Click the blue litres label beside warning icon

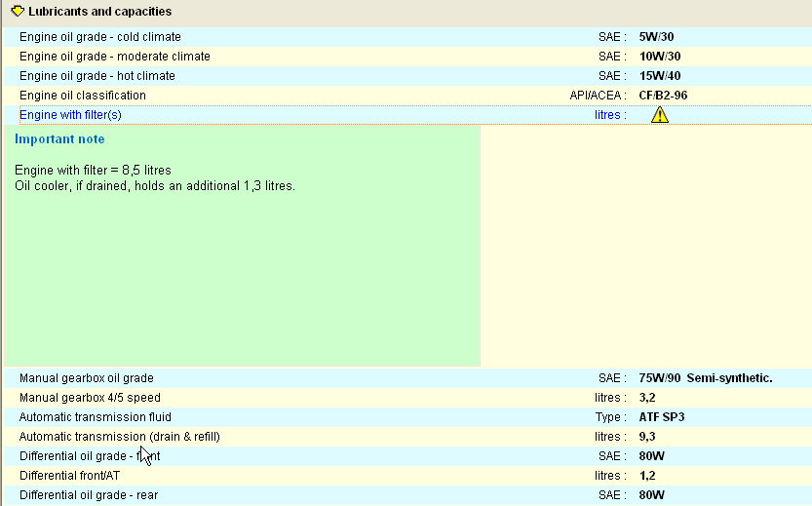pos(610,115)
